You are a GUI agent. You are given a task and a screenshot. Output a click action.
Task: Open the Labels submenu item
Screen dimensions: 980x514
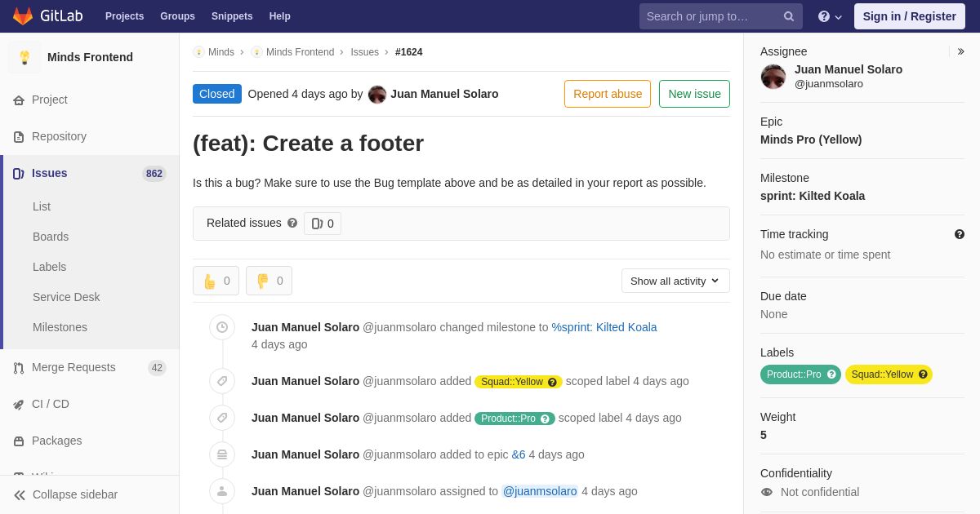[x=49, y=267]
